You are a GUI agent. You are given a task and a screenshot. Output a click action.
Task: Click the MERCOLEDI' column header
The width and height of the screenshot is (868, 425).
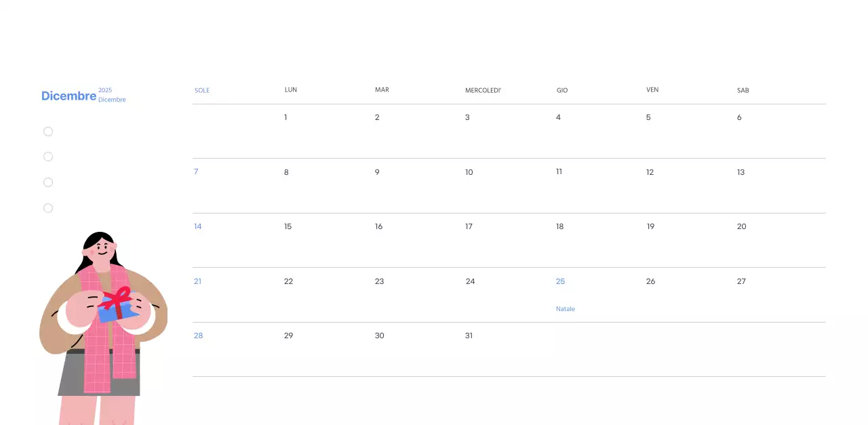pos(483,90)
